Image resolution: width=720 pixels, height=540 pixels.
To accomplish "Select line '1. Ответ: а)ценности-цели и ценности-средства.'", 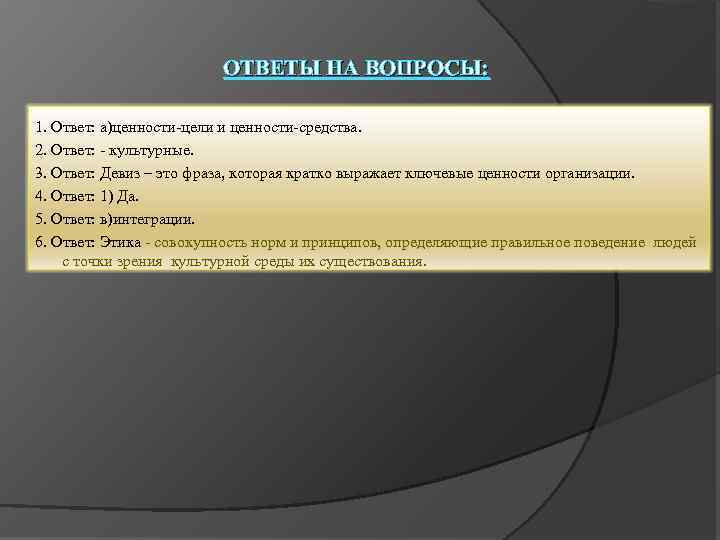I will point(198,128).
